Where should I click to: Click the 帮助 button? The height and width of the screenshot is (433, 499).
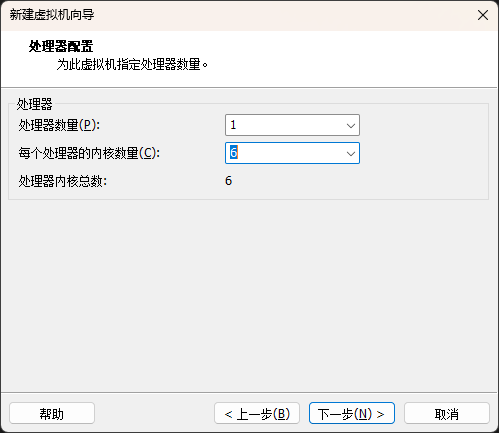[52, 413]
